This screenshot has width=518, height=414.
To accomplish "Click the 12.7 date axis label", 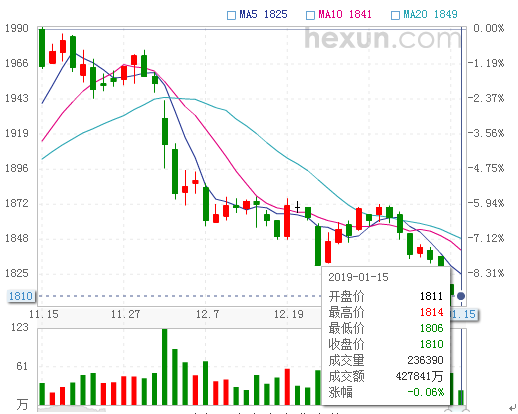I will coord(207,314).
